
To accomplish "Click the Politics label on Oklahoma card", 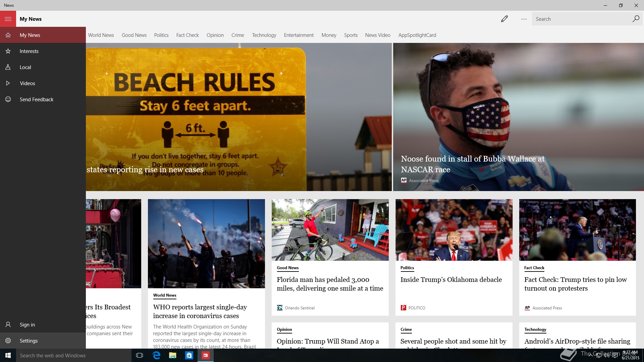I will [407, 268].
